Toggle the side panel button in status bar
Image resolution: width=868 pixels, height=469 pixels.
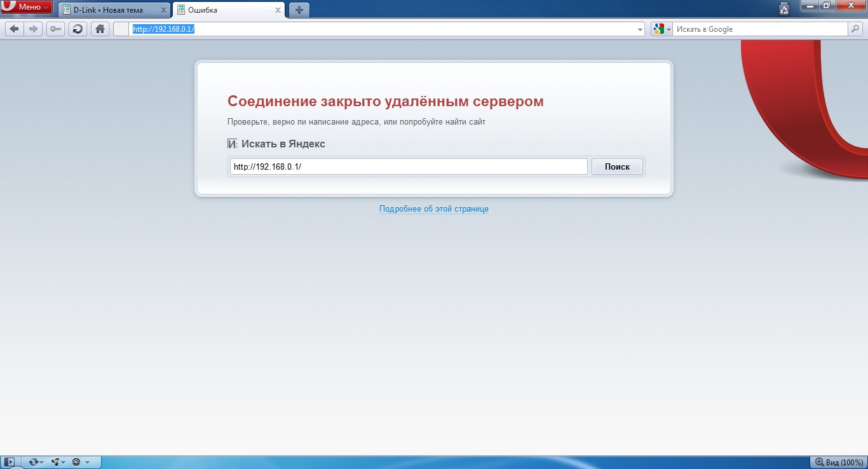tap(11, 462)
